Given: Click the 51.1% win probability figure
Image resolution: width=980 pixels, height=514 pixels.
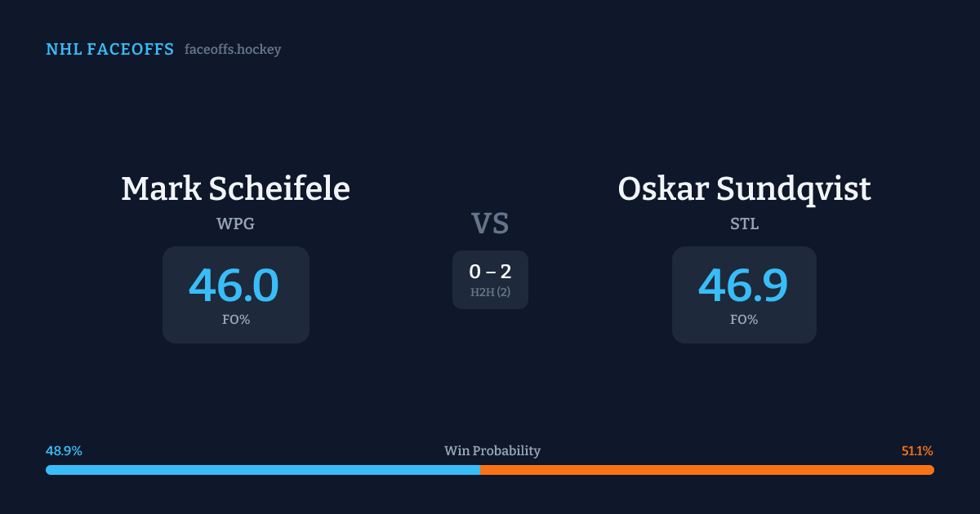Looking at the screenshot, I should [917, 451].
